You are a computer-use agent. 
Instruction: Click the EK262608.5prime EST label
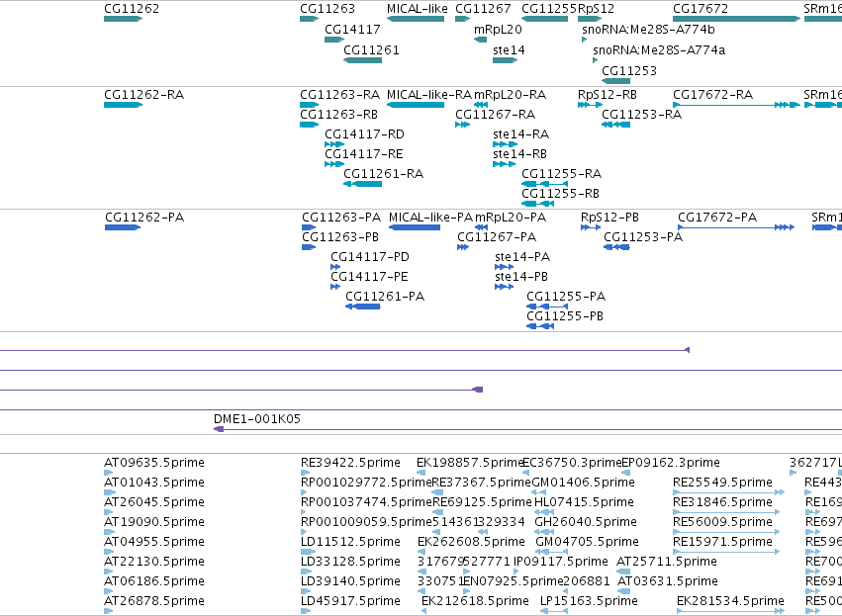coord(472,542)
